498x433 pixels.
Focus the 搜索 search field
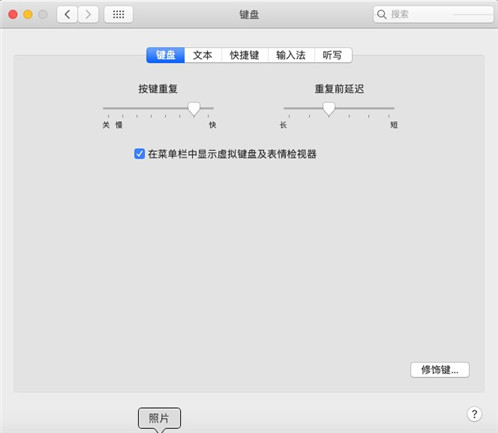coord(433,14)
